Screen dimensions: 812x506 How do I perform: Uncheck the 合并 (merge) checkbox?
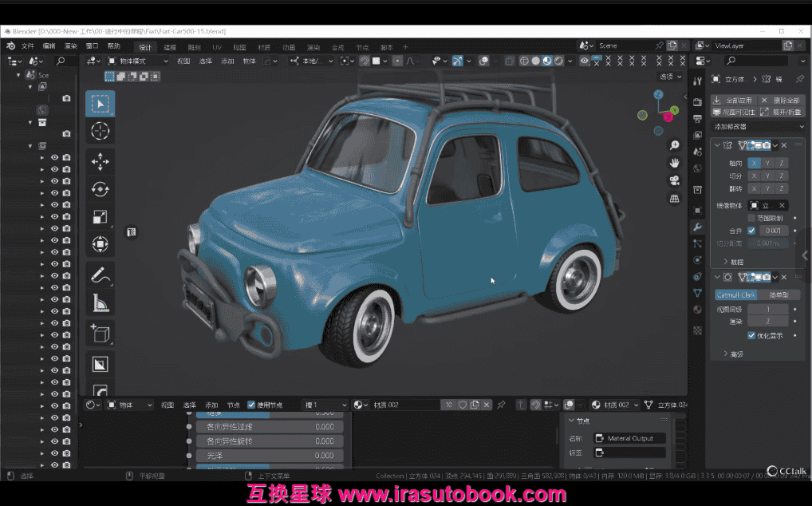click(x=751, y=231)
